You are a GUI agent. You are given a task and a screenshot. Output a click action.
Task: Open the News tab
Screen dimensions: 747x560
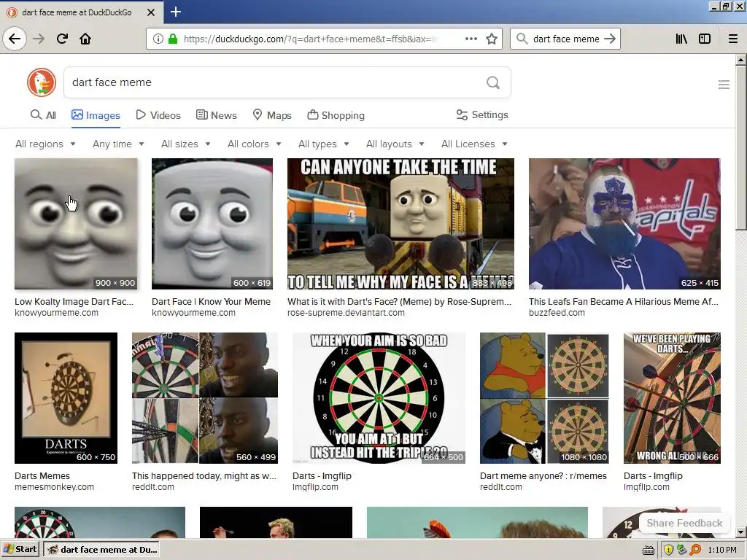[x=217, y=115]
